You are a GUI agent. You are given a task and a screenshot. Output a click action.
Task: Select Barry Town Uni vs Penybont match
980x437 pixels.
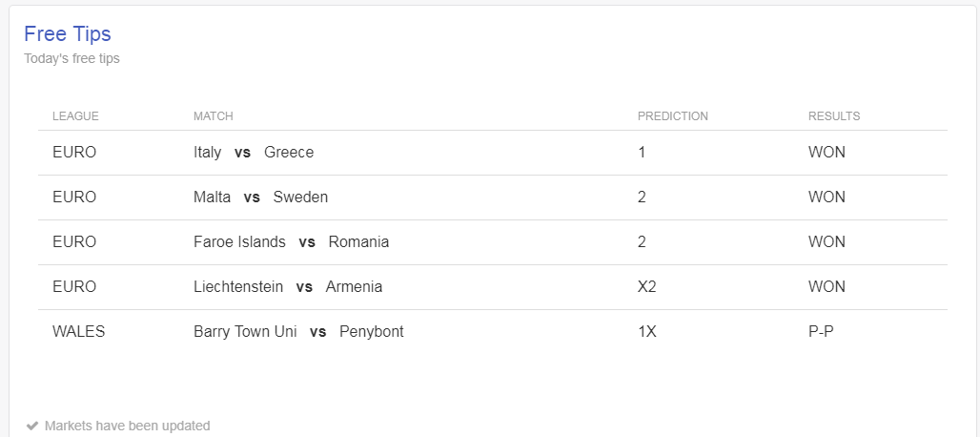tap(298, 332)
